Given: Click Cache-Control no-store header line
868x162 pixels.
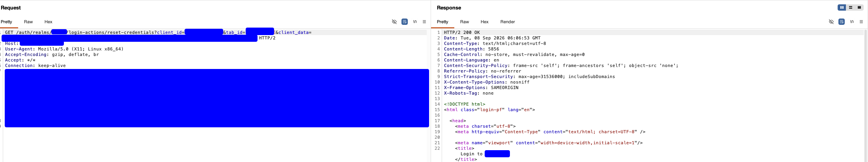Looking at the screenshot, I should [514, 54].
